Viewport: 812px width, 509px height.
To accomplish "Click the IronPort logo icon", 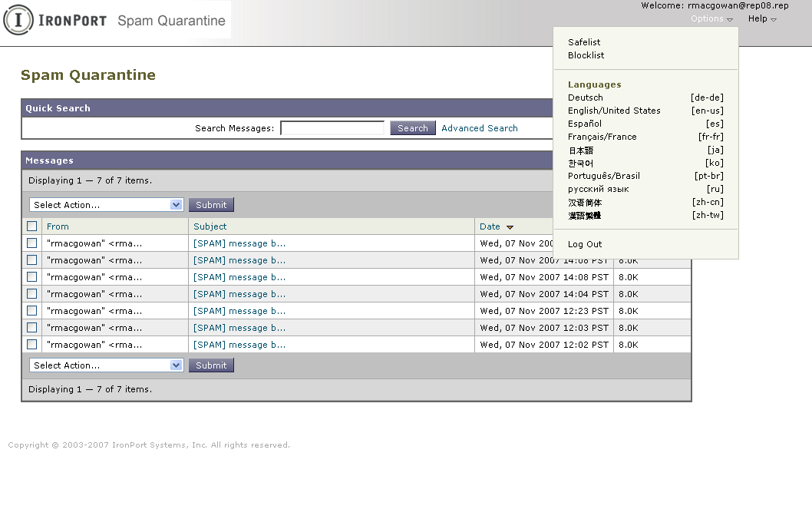I will tap(18, 20).
